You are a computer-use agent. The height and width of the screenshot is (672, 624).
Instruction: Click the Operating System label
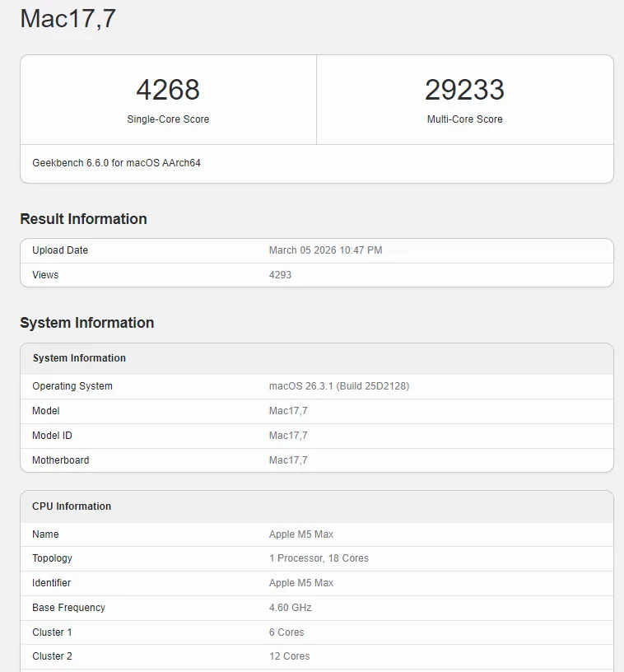coord(72,386)
